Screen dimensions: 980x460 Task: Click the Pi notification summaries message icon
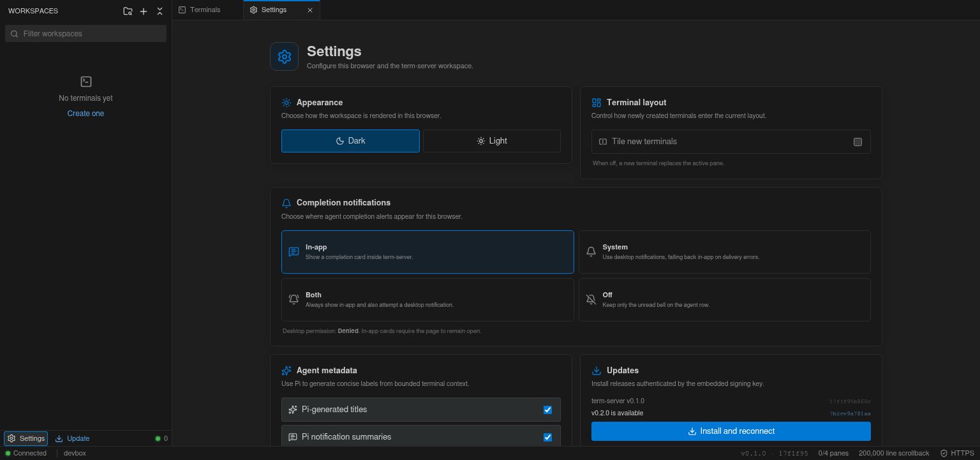tap(293, 437)
